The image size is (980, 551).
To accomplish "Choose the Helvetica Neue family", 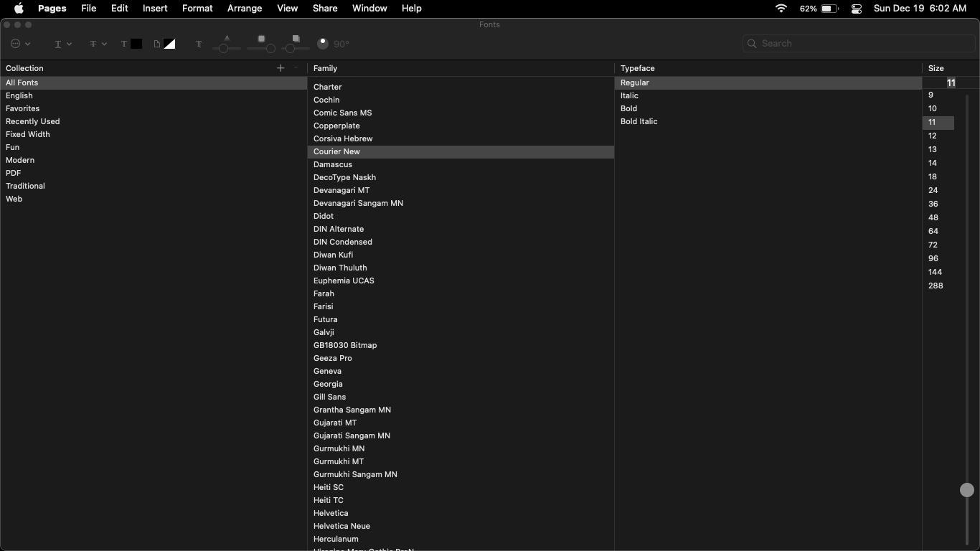I will pos(461,526).
